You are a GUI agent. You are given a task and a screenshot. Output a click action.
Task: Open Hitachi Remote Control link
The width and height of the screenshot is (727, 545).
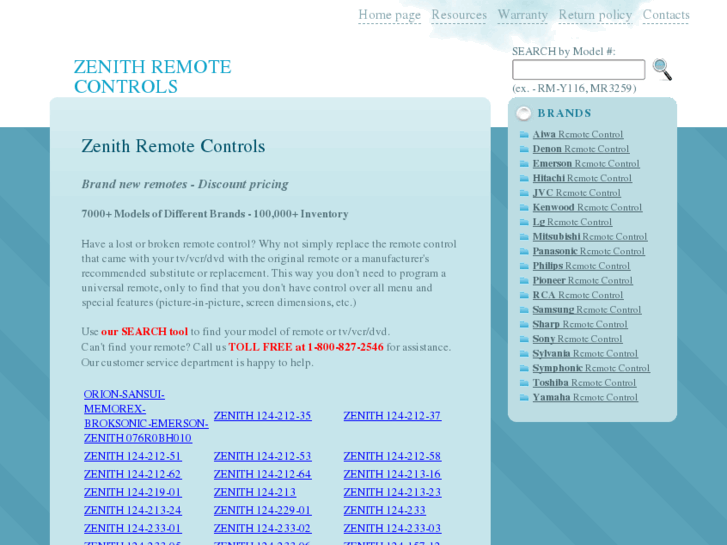click(x=582, y=178)
